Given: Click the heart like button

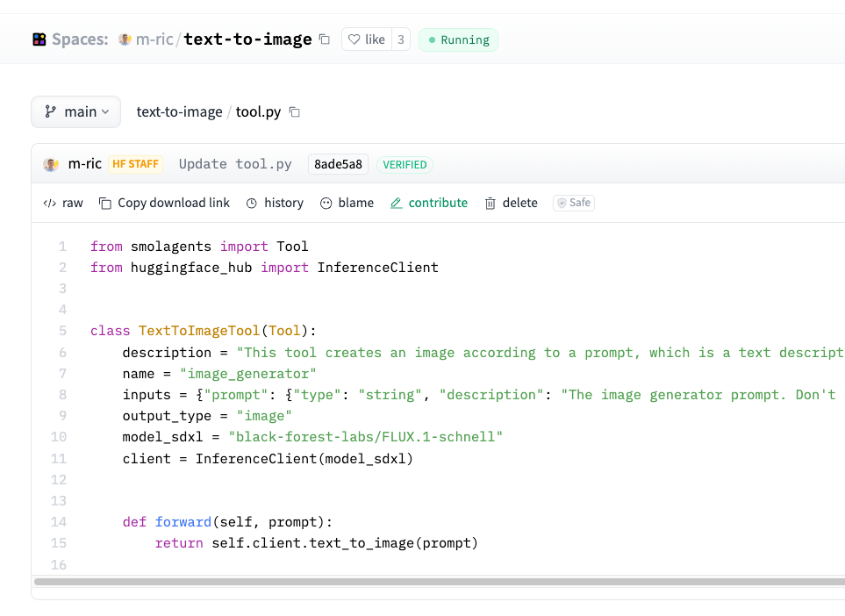Looking at the screenshot, I should [367, 39].
